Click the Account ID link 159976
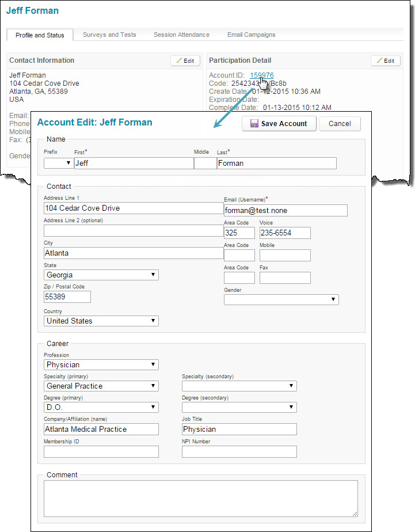This screenshot has height=532, width=415. point(262,75)
